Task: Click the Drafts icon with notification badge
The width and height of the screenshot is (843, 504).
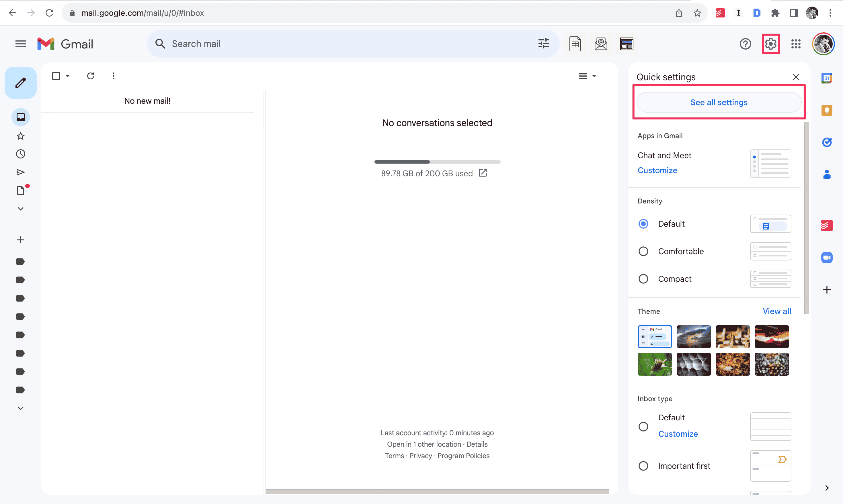Action: [20, 191]
